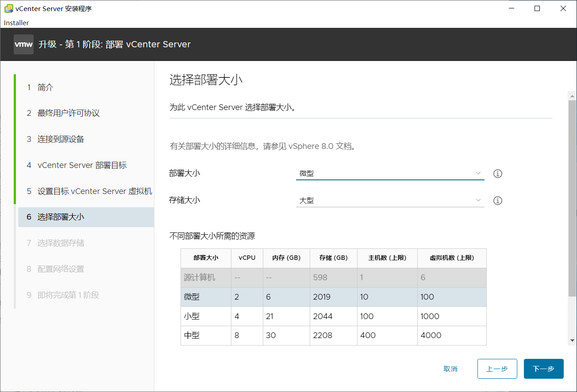Select the 微型 row in the resource table
This screenshot has width=577, height=392.
pyautogui.click(x=205, y=297)
